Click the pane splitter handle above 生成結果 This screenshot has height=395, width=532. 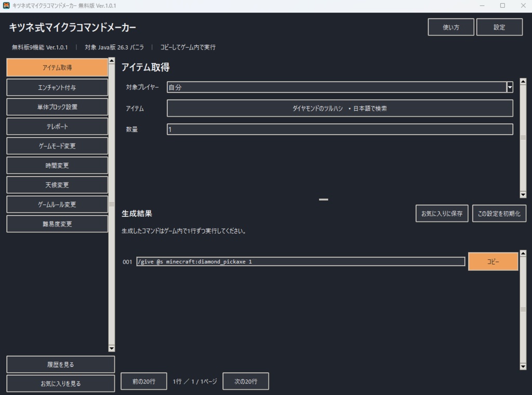324,200
